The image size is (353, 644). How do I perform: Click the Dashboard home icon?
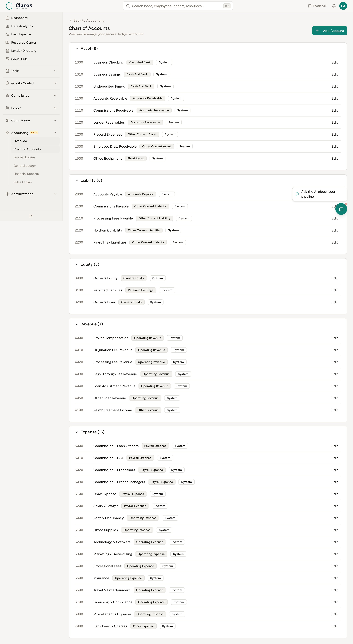[7, 18]
